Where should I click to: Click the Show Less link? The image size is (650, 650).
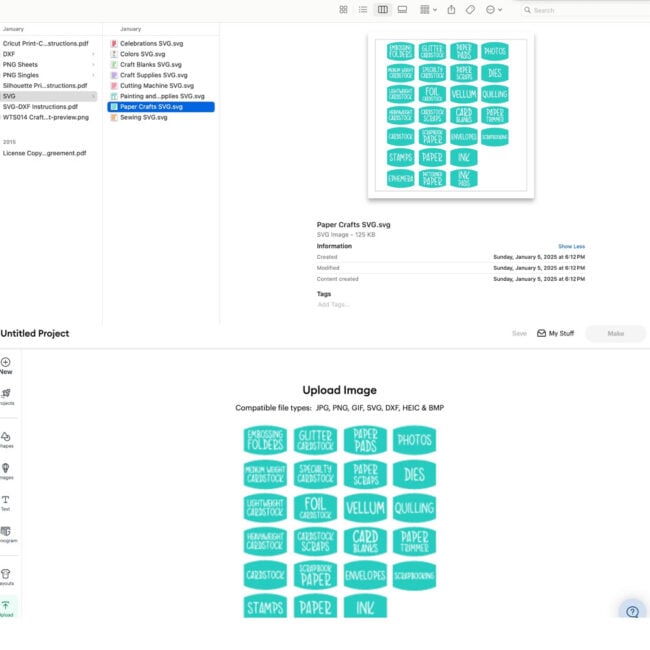(x=571, y=246)
